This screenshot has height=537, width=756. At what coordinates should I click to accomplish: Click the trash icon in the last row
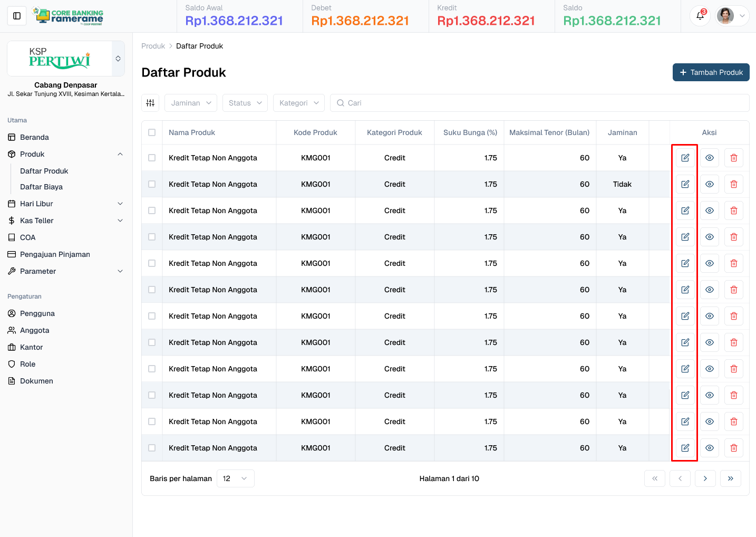pyautogui.click(x=733, y=448)
